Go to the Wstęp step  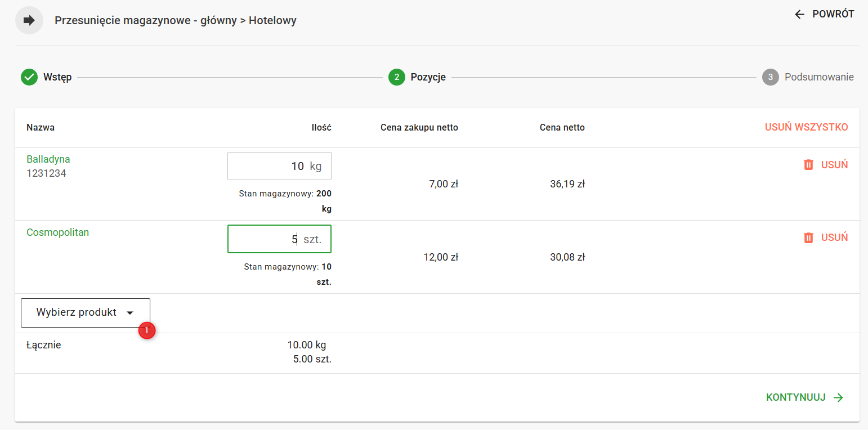[57, 77]
